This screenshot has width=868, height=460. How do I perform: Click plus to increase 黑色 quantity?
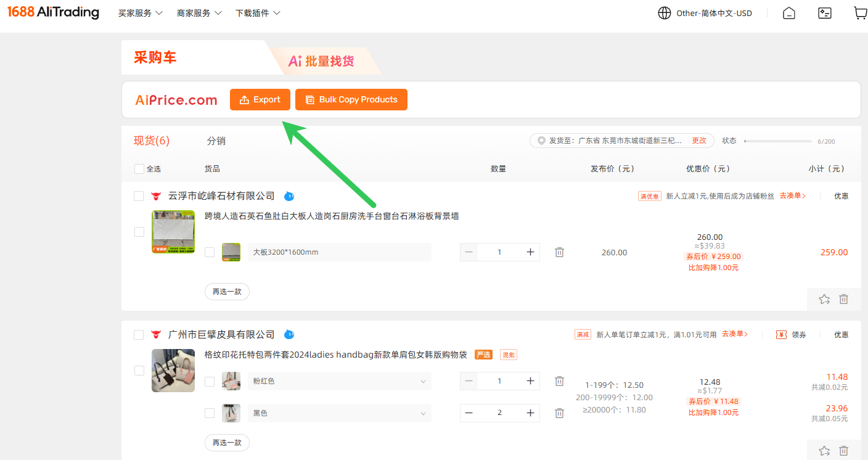pyautogui.click(x=530, y=413)
